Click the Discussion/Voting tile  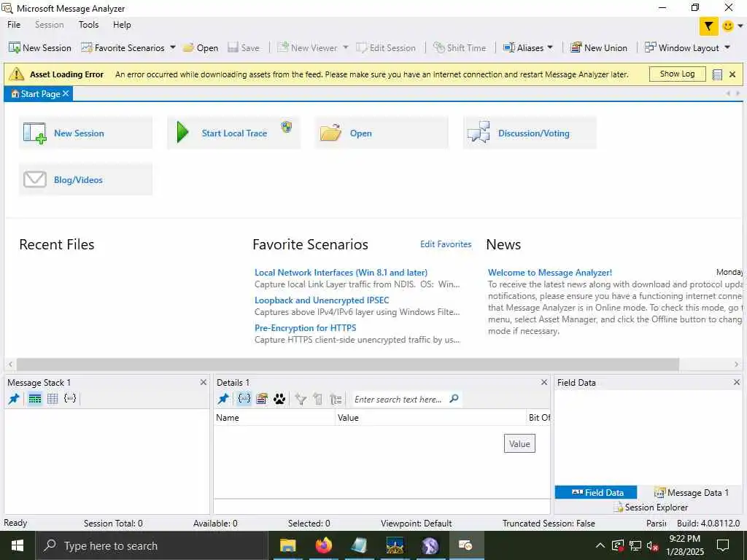pyautogui.click(x=530, y=133)
